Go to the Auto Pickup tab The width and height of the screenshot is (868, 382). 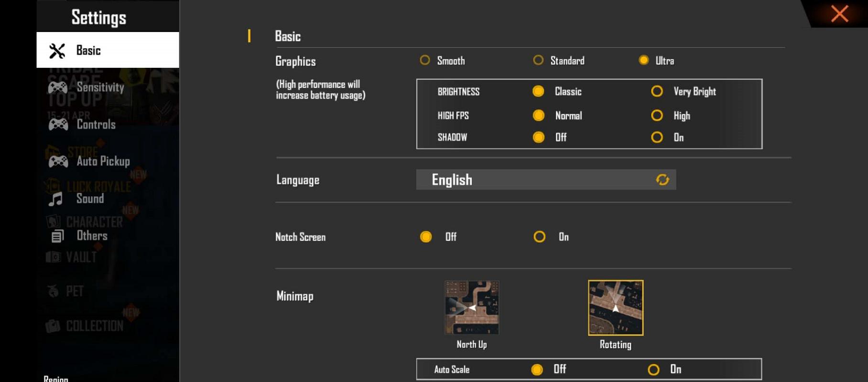[108, 161]
